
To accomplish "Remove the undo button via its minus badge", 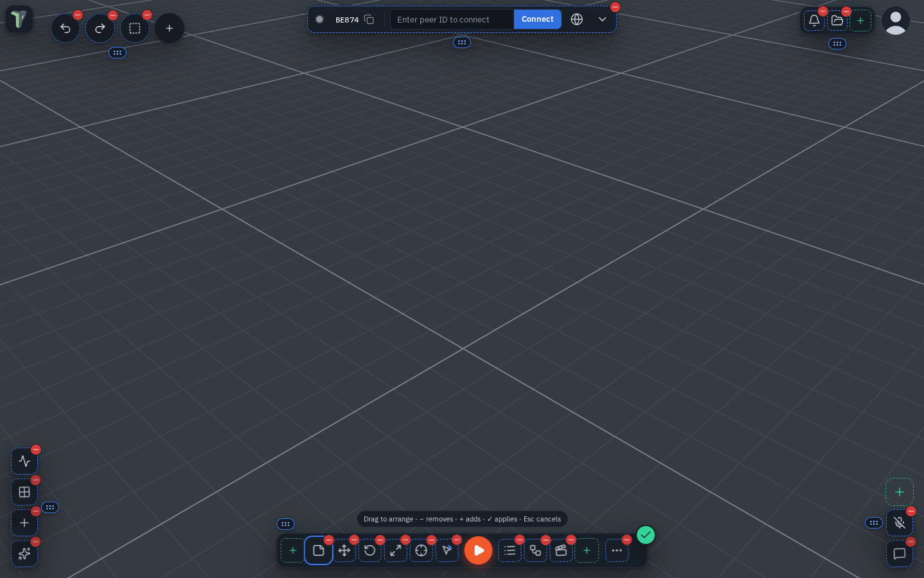I will (x=78, y=15).
